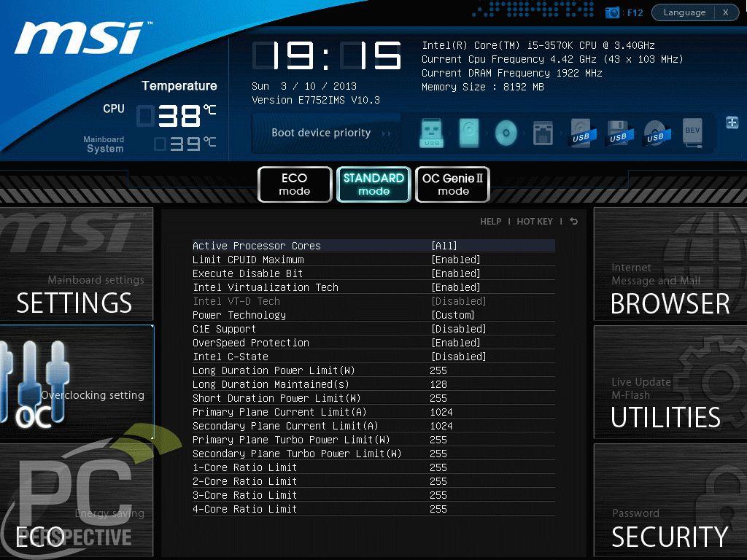
Task: Open the ECO energy saving section
Action: 76,500
